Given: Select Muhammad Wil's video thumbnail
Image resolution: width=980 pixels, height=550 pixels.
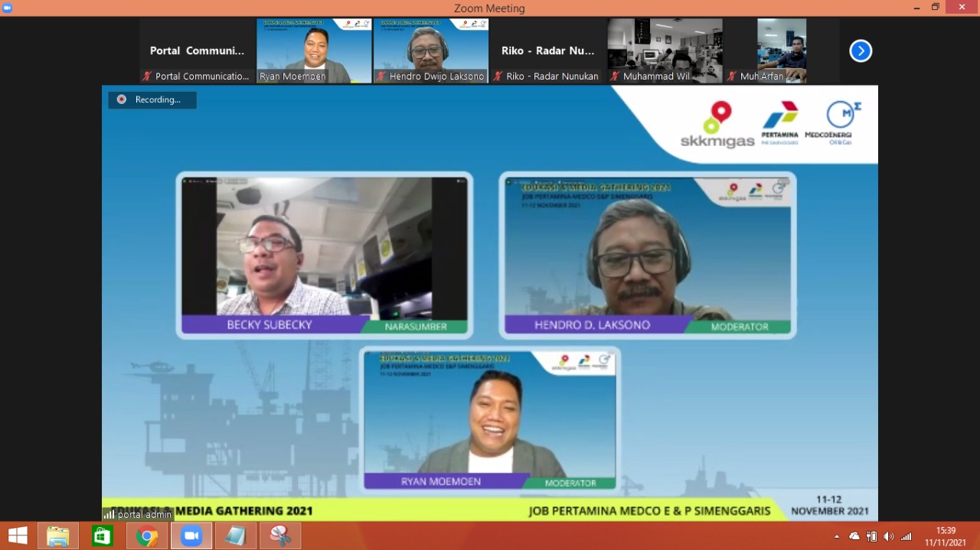Looking at the screenshot, I should [665, 50].
